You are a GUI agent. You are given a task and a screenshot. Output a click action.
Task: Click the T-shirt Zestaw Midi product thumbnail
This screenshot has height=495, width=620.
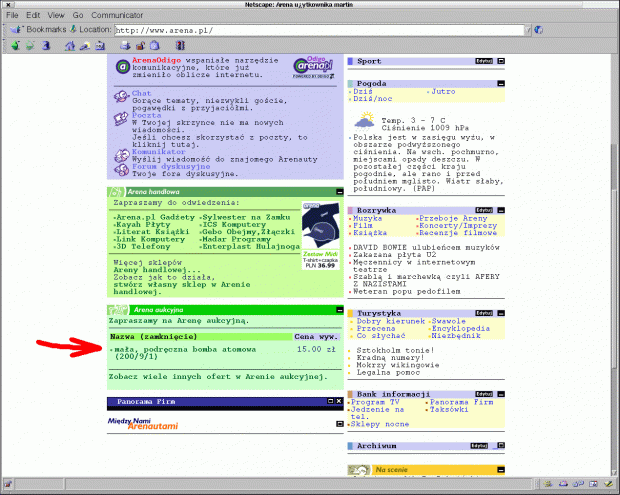[x=320, y=236]
